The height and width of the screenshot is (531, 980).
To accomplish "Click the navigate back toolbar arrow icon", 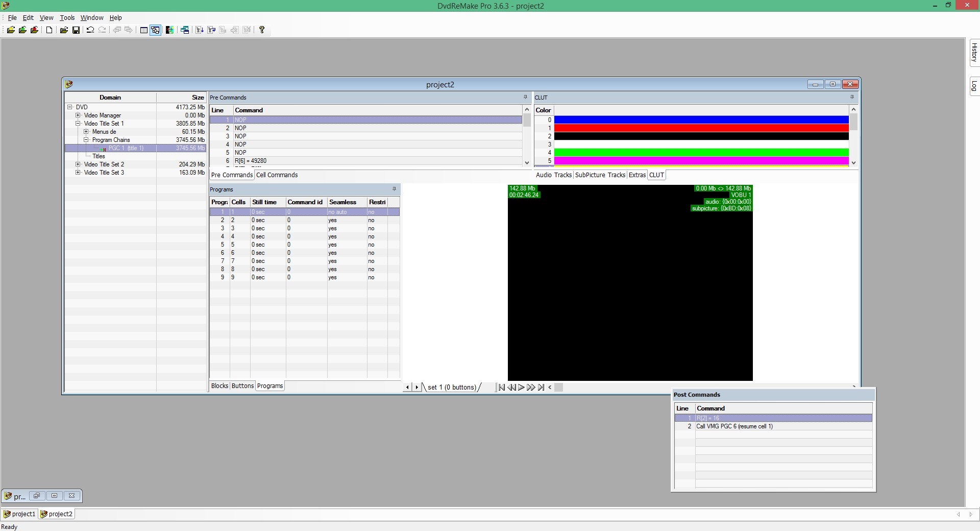I will (117, 30).
